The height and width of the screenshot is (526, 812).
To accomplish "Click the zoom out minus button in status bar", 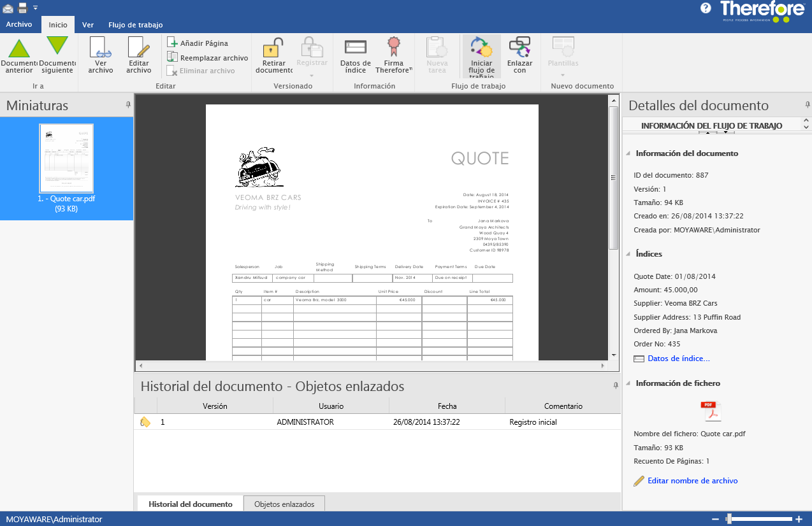I will coord(715,519).
